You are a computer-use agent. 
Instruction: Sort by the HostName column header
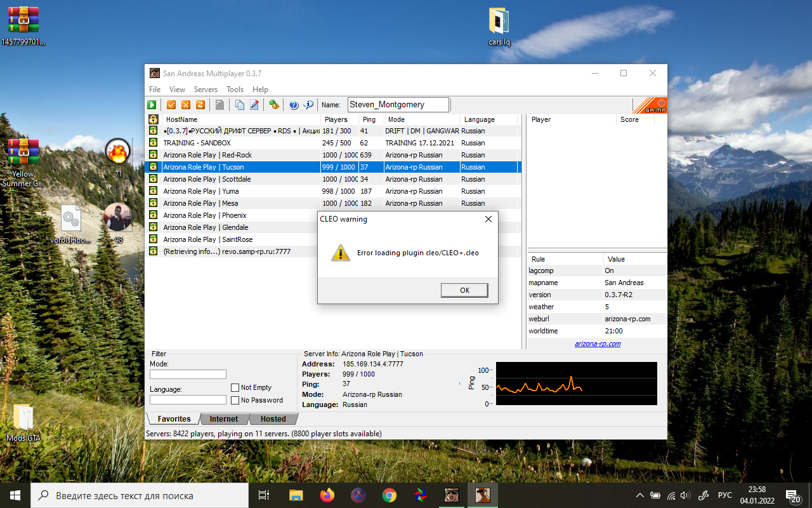[x=241, y=119]
